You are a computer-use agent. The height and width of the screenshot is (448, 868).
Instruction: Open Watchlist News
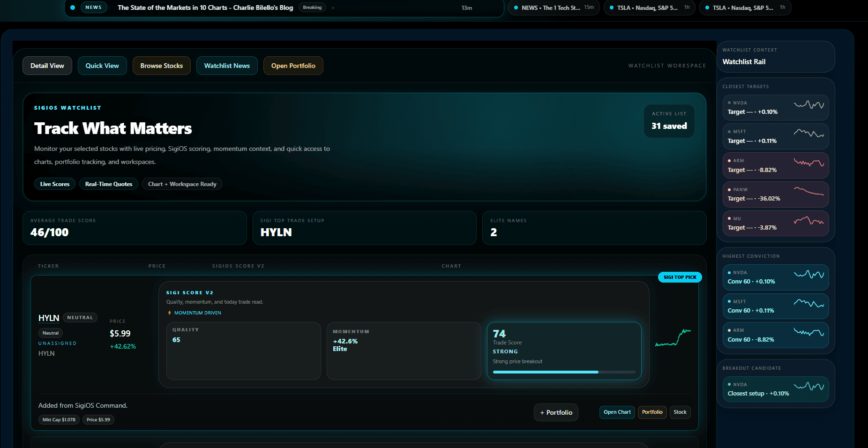click(x=227, y=66)
